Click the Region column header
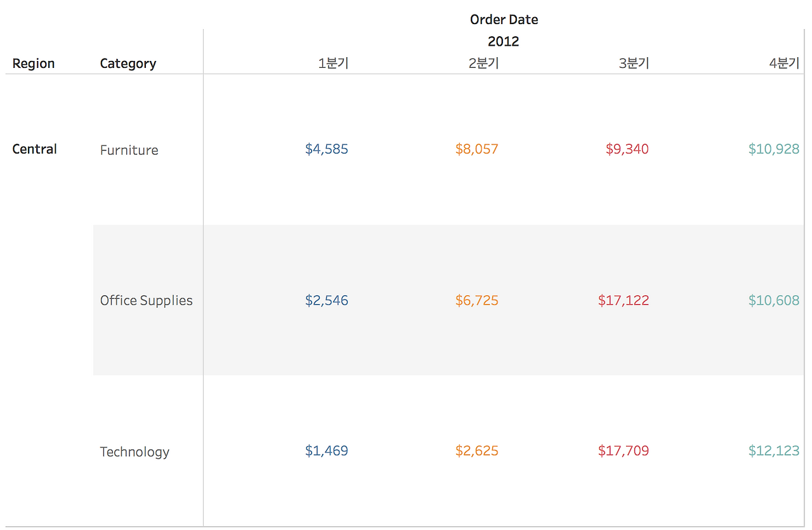812x530 pixels. pyautogui.click(x=34, y=63)
